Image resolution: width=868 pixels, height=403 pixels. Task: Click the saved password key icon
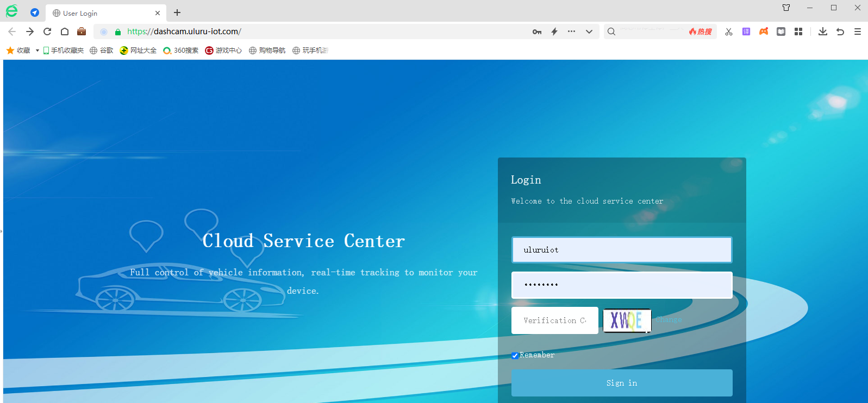536,32
